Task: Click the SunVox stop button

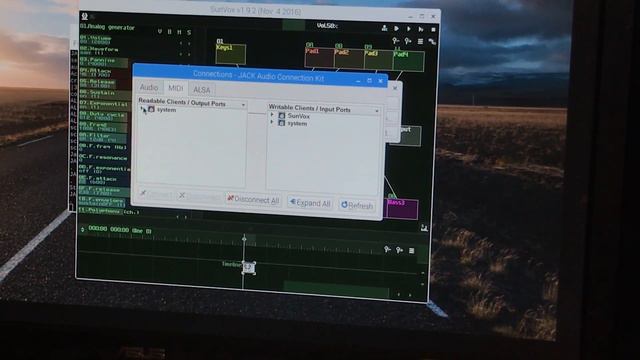Action: [433, 29]
